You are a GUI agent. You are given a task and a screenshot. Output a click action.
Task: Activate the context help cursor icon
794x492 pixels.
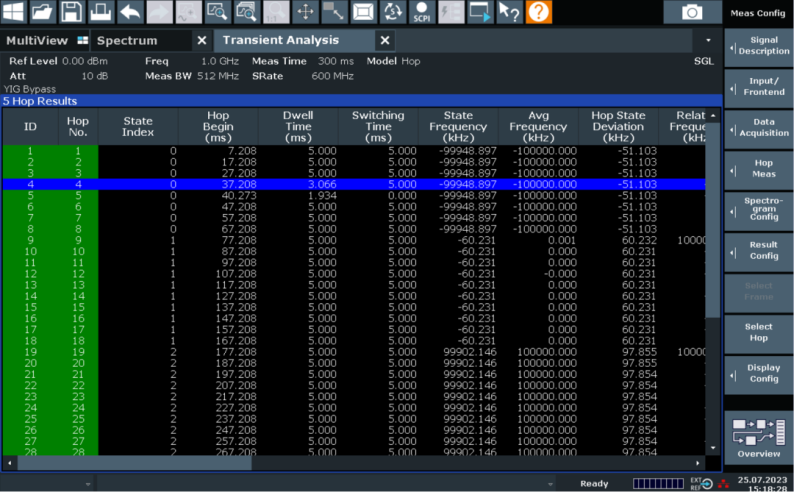509,12
